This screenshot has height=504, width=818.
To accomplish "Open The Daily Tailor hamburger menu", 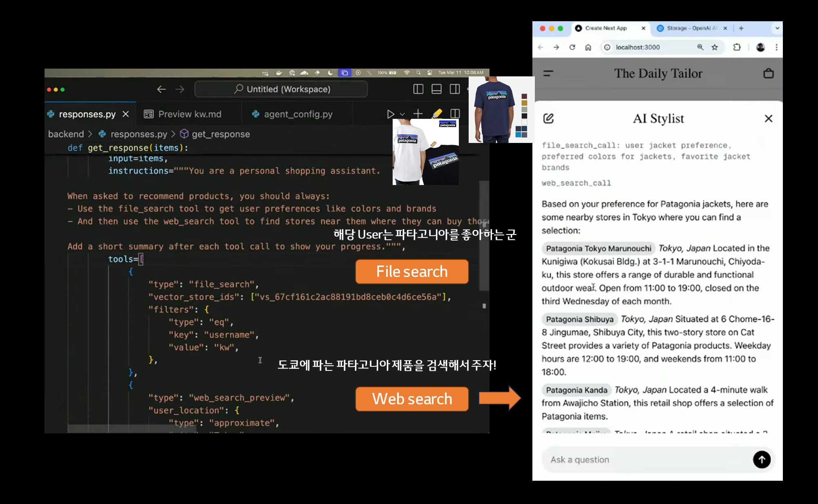I will pos(548,74).
